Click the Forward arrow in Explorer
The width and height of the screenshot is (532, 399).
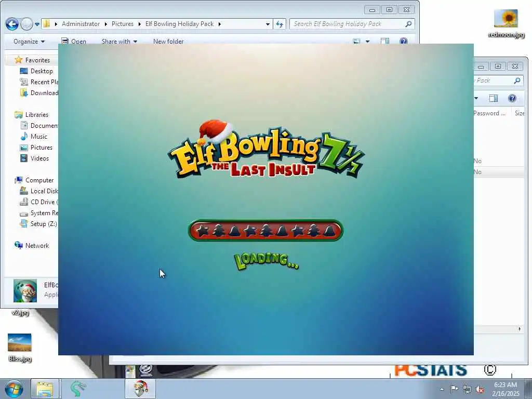tap(27, 24)
